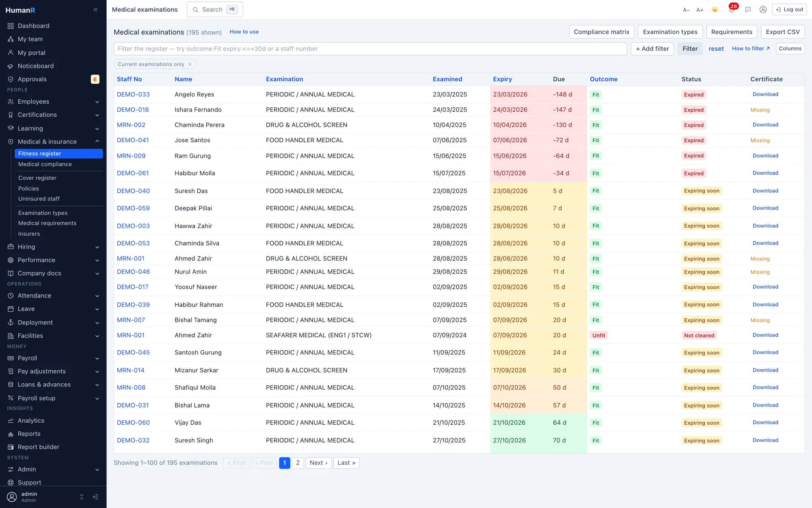Go to page 2 of examinations
Screen dimensions: 812x508
[298, 463]
